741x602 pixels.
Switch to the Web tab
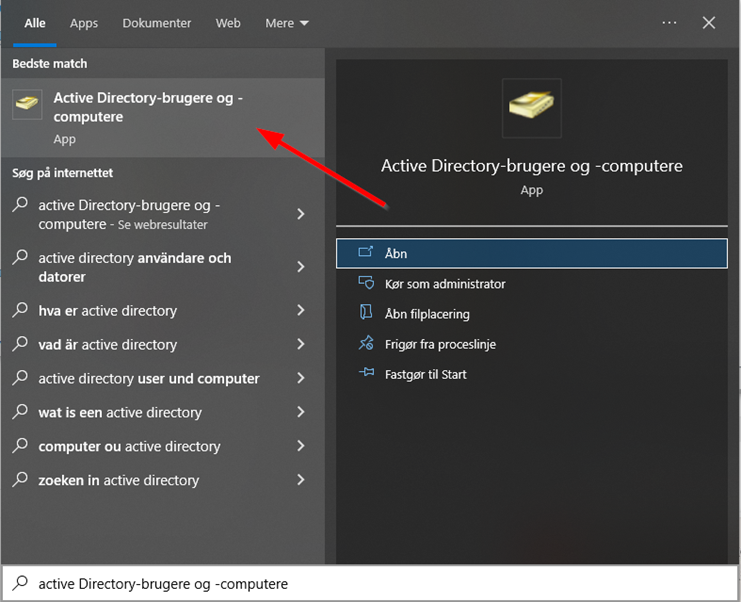coord(228,23)
